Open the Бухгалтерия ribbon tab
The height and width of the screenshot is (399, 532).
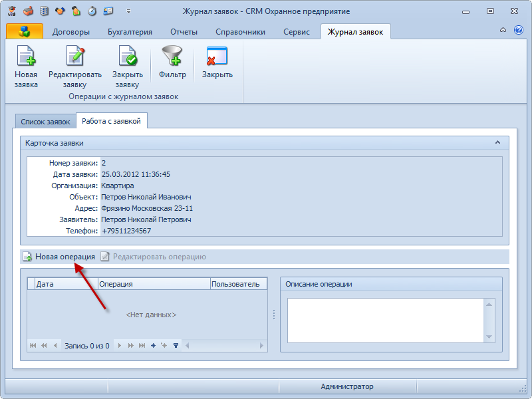pos(130,32)
